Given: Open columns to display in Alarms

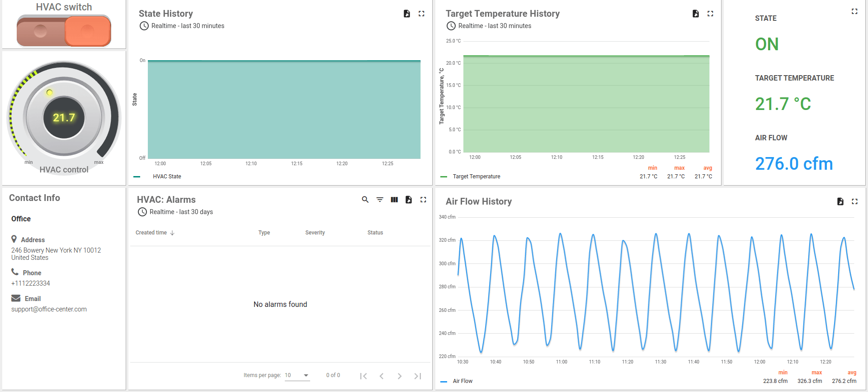Looking at the screenshot, I should [x=394, y=200].
